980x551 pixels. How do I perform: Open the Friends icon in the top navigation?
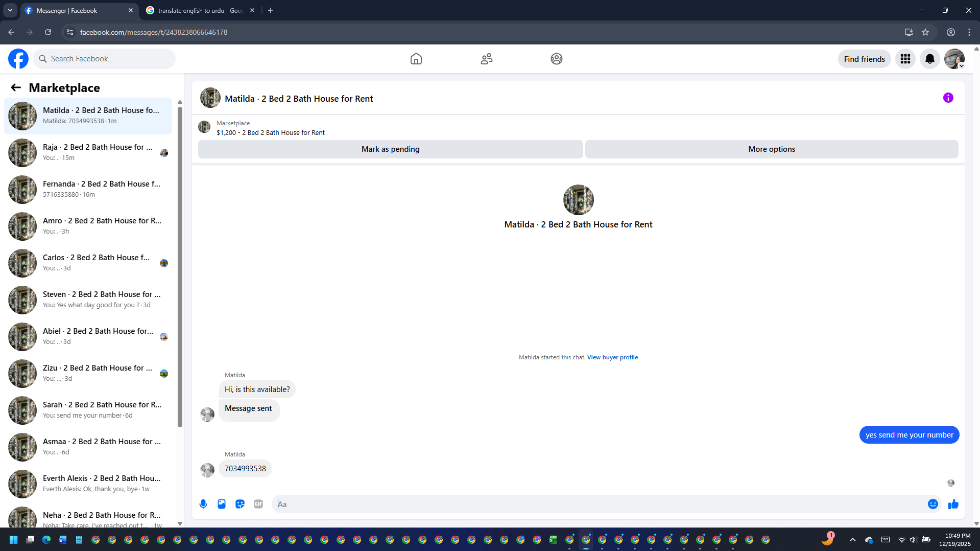(x=487, y=59)
